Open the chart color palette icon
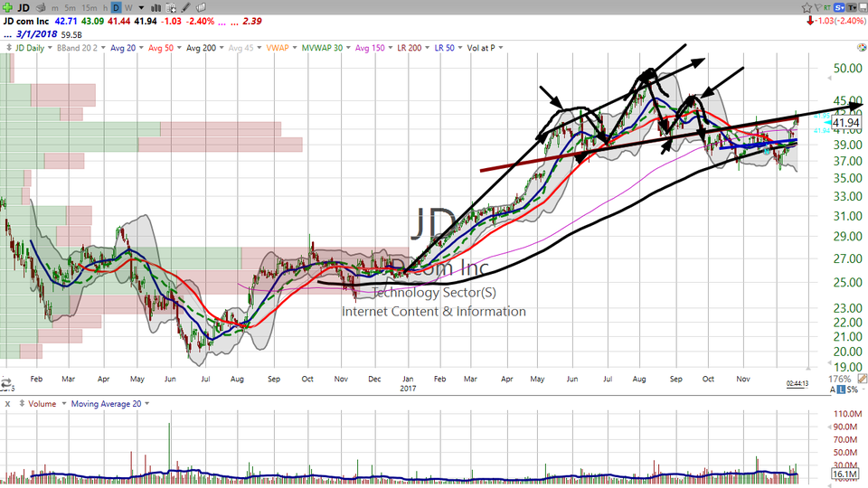 coord(862,48)
